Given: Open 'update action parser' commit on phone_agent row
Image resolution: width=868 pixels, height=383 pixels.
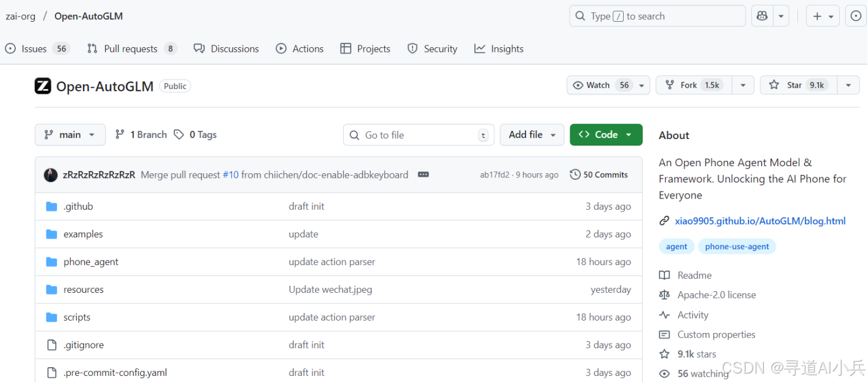Looking at the screenshot, I should (x=332, y=262).
